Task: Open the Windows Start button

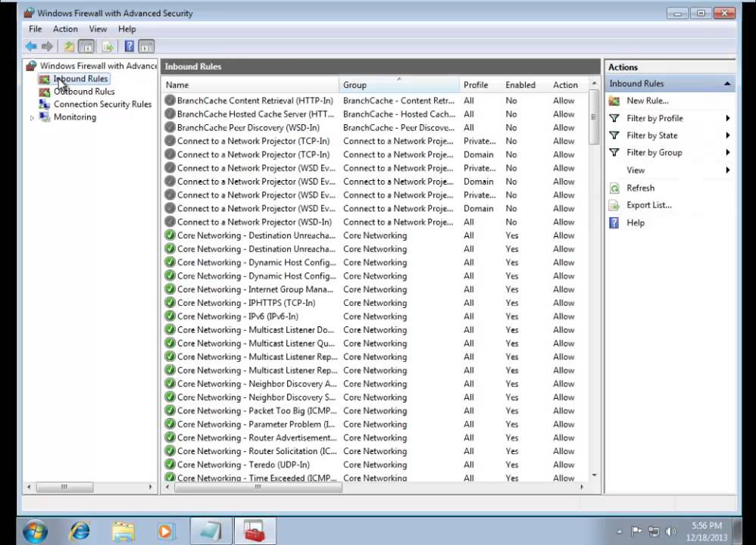Action: (x=35, y=531)
